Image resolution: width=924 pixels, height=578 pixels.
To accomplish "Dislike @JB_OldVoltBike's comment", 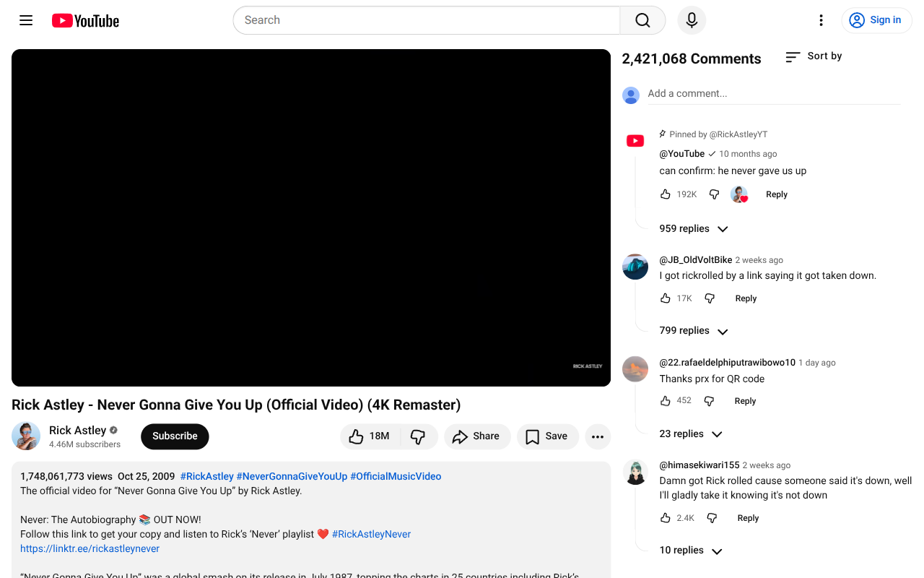I will [709, 298].
